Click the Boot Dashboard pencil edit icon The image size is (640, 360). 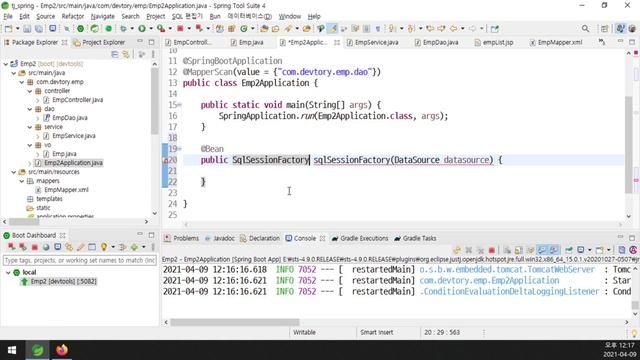coord(80,247)
